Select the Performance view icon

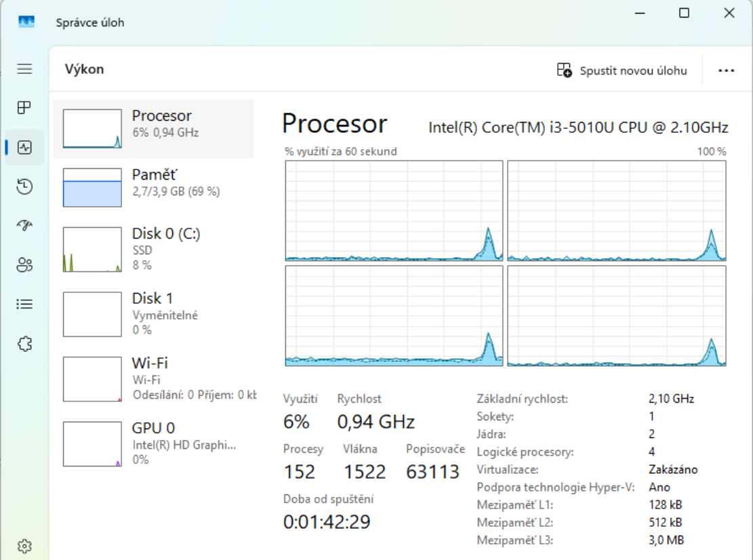(24, 147)
